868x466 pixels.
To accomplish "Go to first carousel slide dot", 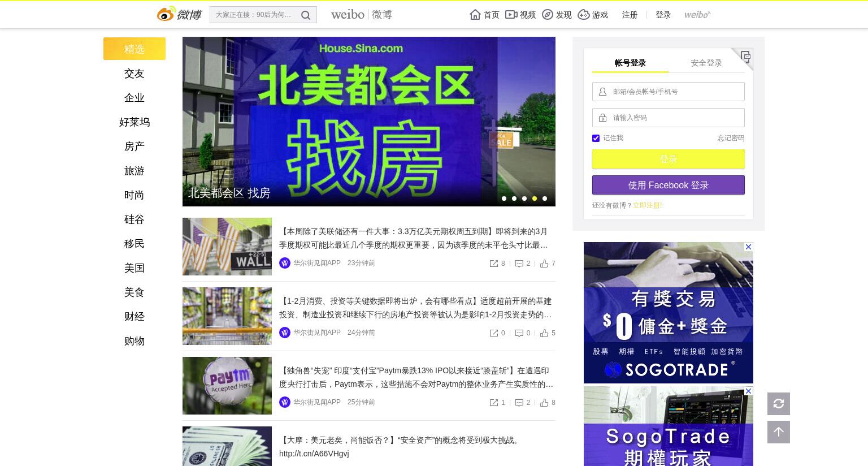I will coord(504,199).
